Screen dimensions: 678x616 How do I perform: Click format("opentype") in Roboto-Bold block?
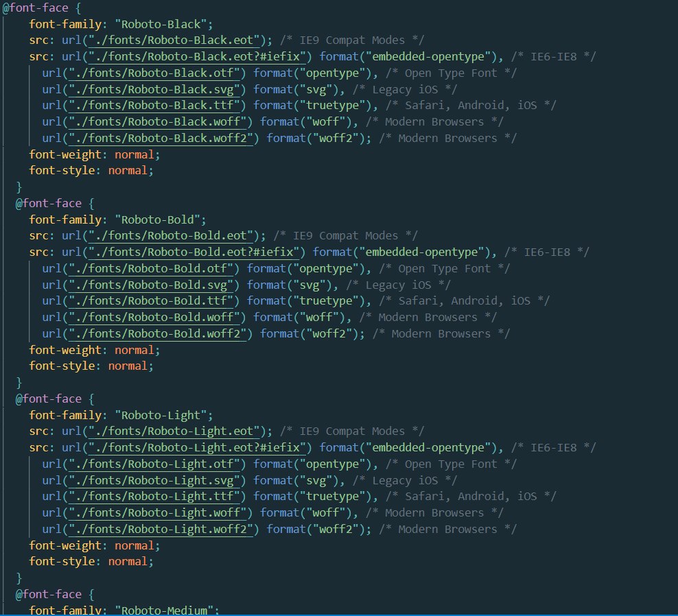(306, 268)
